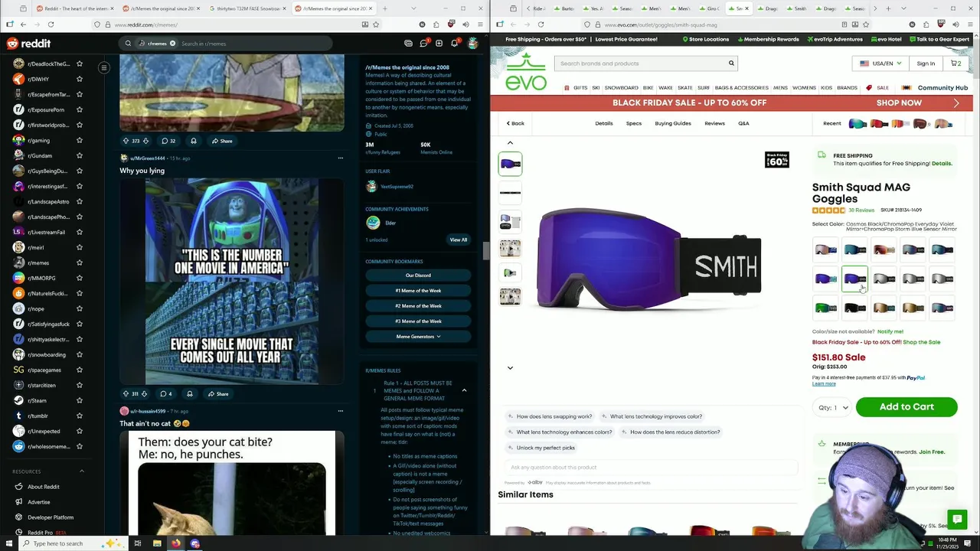The height and width of the screenshot is (551, 980).
Task: Open the evo logo home page
Action: coord(526,71)
